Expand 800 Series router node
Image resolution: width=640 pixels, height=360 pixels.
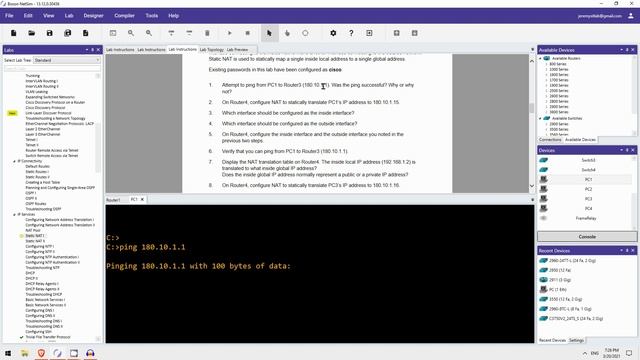(547, 64)
